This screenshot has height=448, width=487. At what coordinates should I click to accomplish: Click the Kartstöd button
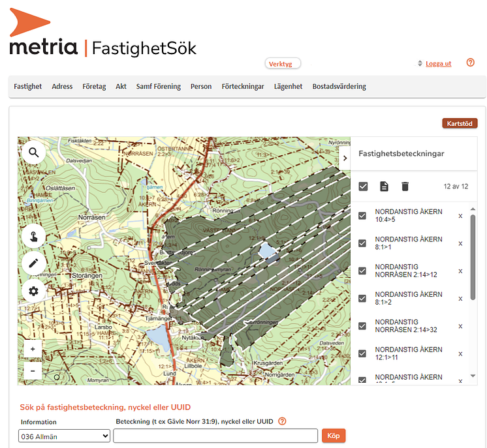tap(460, 123)
